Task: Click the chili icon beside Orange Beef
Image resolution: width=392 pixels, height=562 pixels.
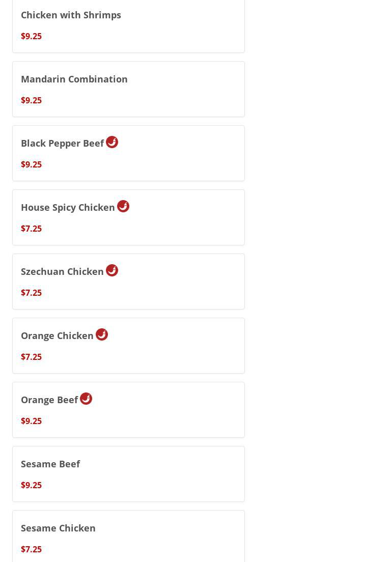Action: (86, 399)
